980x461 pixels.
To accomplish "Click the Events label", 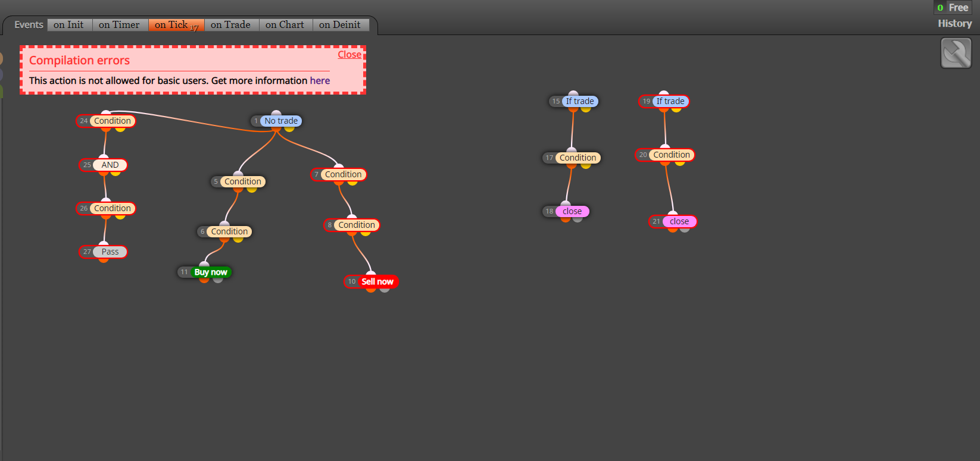I will point(29,24).
